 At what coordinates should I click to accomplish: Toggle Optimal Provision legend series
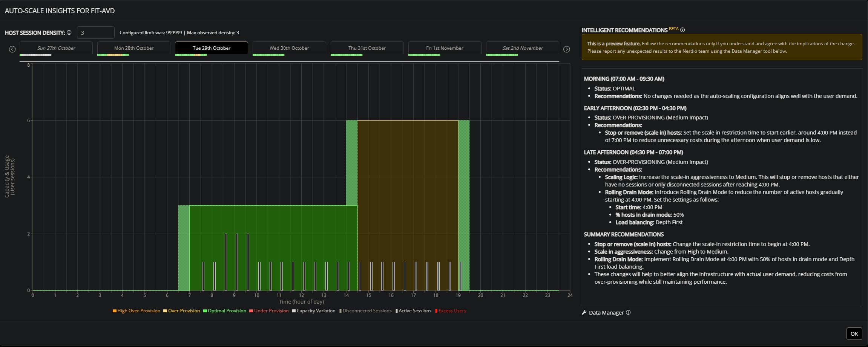click(225, 311)
